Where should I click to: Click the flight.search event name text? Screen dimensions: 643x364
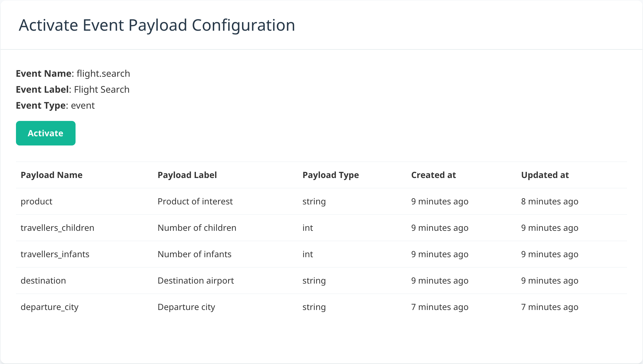103,74
